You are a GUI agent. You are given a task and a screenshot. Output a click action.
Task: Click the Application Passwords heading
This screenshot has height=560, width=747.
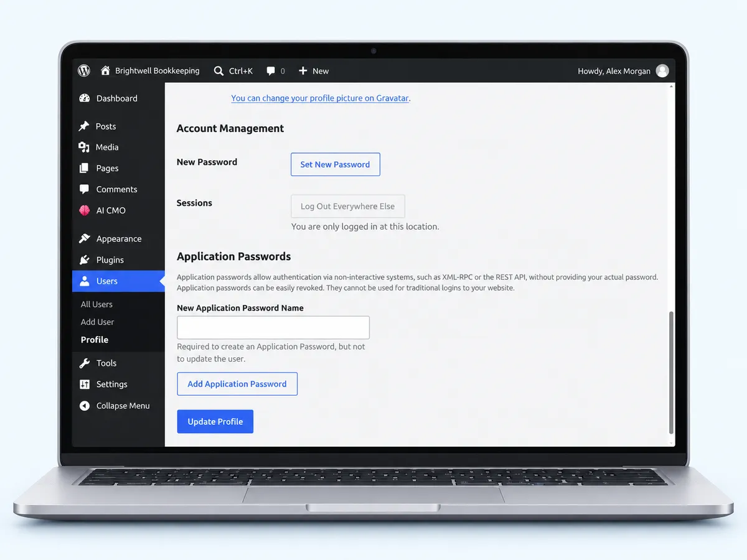(234, 256)
